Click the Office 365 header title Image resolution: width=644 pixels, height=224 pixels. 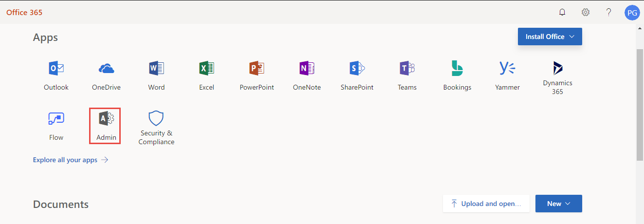pos(24,12)
